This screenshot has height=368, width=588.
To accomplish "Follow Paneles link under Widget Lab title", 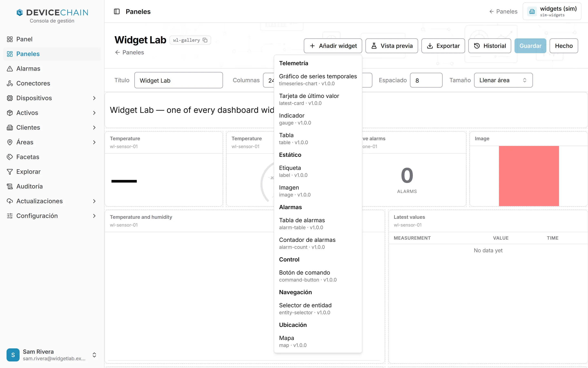I will (129, 52).
